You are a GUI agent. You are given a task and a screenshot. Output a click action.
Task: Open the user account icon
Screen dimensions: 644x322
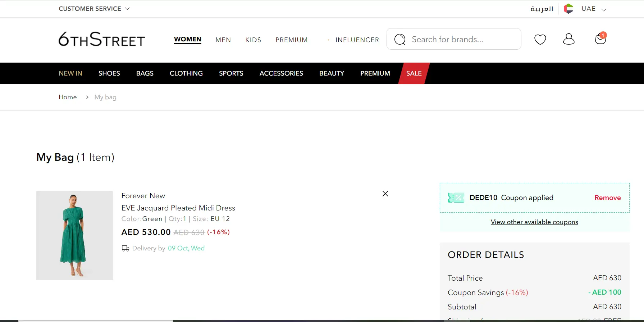(569, 39)
